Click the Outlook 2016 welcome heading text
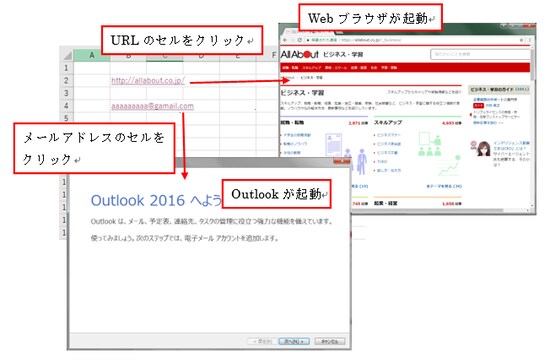 point(156,201)
